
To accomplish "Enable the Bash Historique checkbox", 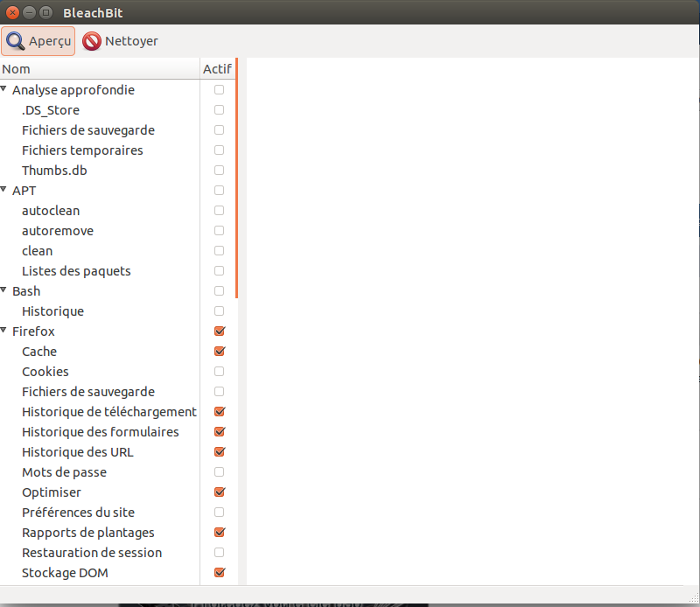I will pos(219,310).
